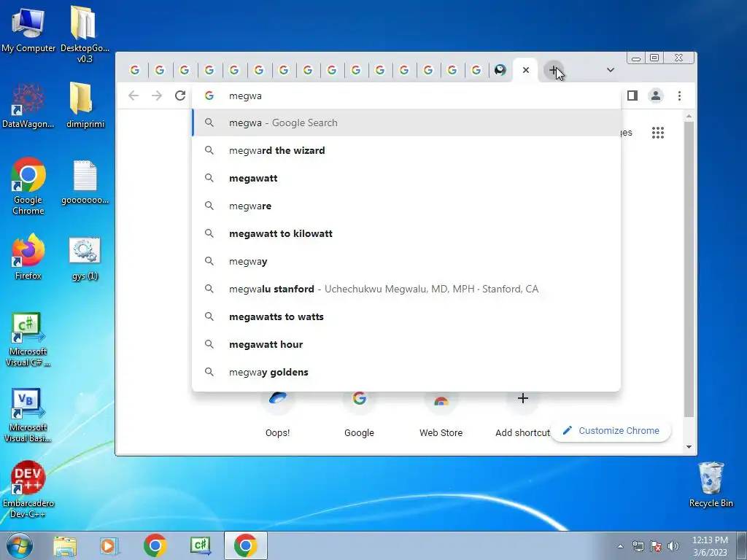Select suggestion 'megwa - Google Search'

pyautogui.click(x=406, y=122)
